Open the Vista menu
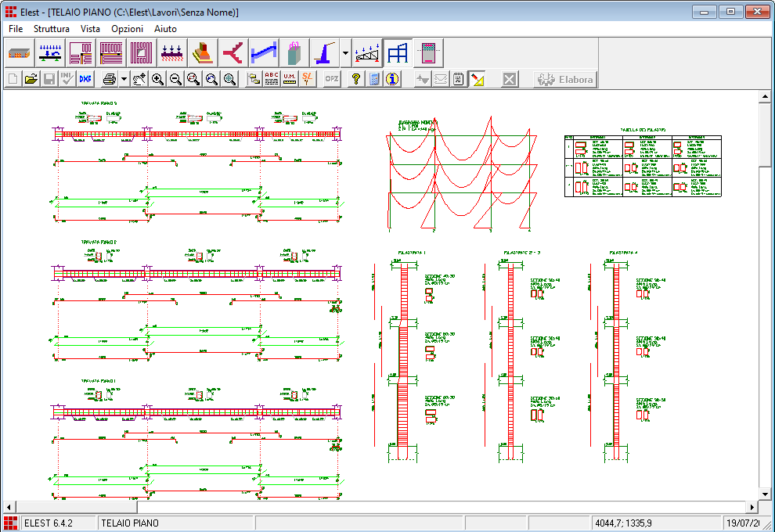The height and width of the screenshot is (532, 775). [90, 28]
